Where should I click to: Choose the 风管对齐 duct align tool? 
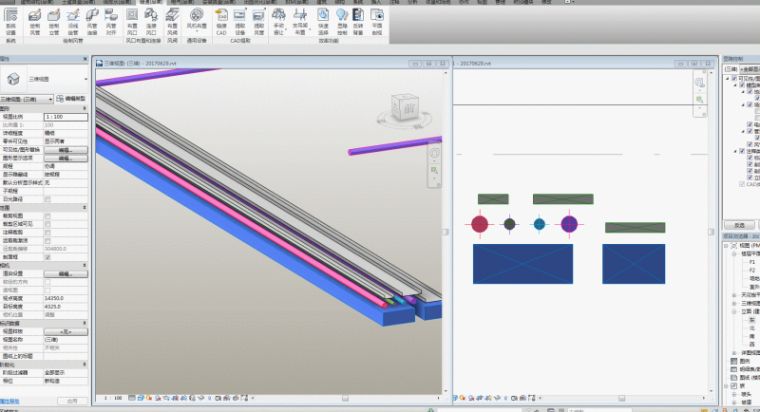click(x=111, y=21)
